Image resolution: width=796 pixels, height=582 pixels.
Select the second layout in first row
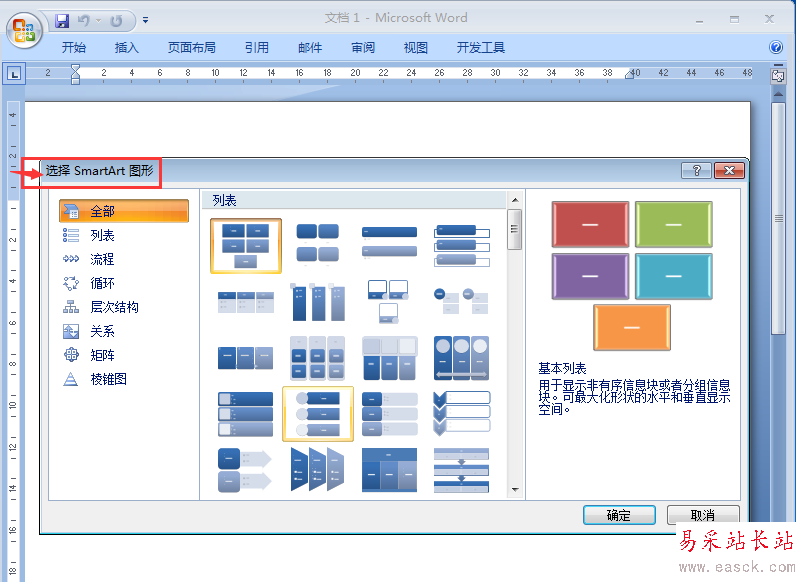(317, 243)
